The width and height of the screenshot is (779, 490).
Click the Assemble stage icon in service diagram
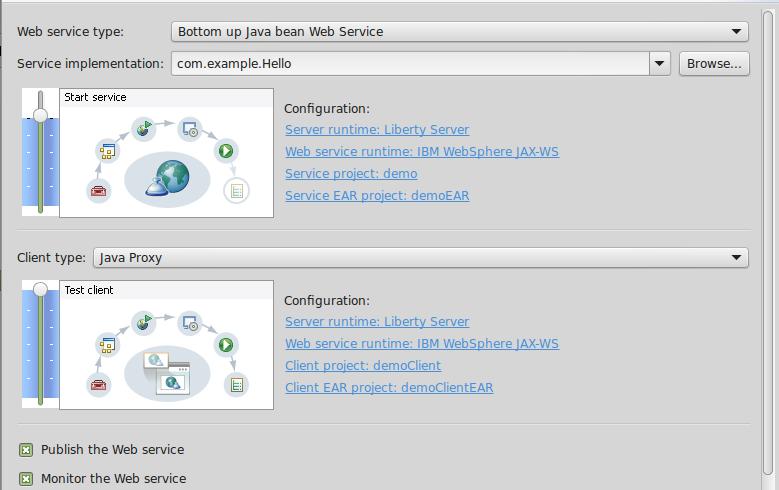[107, 151]
